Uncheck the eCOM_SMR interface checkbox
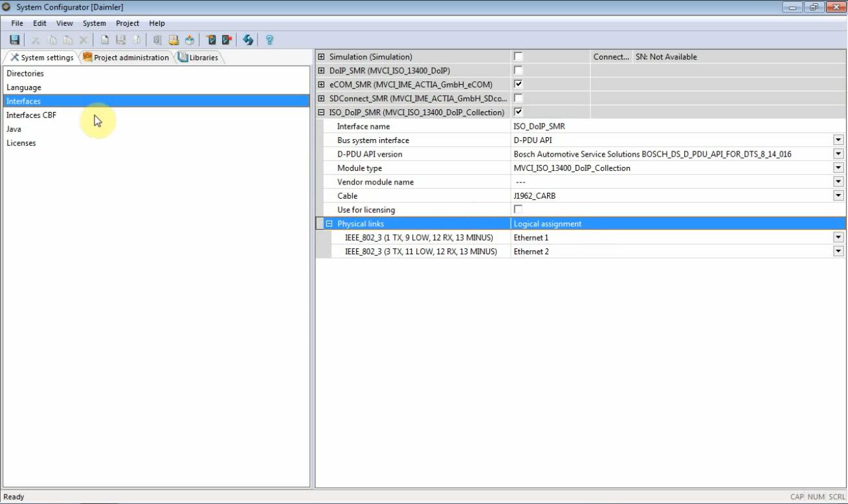Viewport: 848px width, 504px height. click(518, 84)
